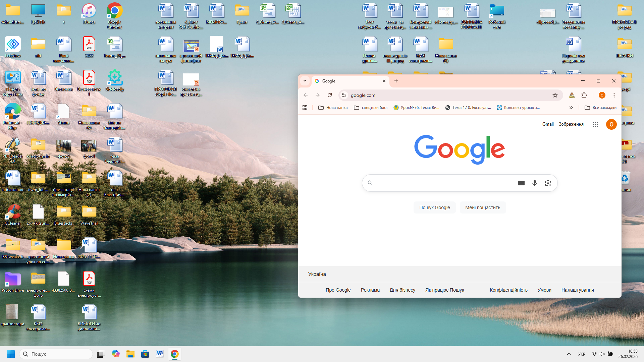The image size is (644, 362).
Task: Reload the current page
Action: click(330, 95)
